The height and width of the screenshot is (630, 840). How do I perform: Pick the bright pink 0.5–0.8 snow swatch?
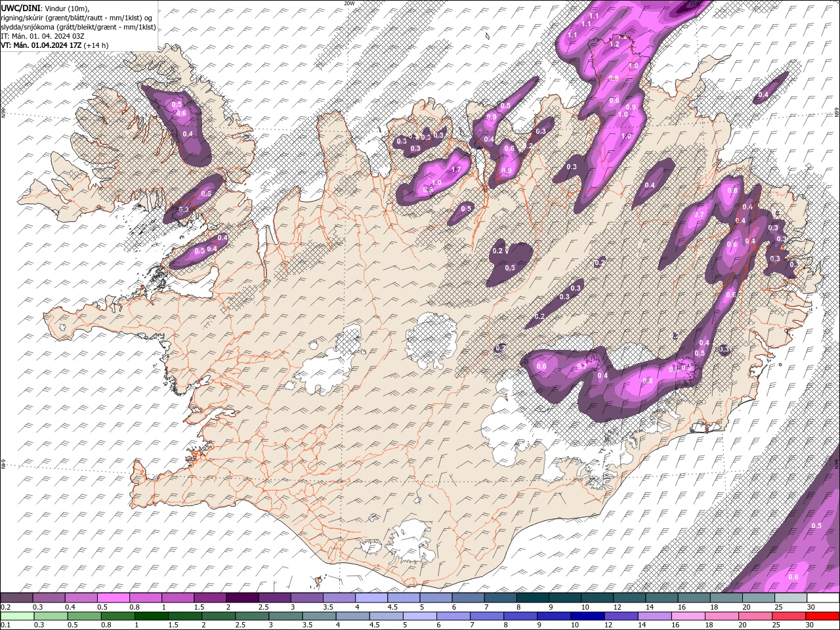[113, 598]
